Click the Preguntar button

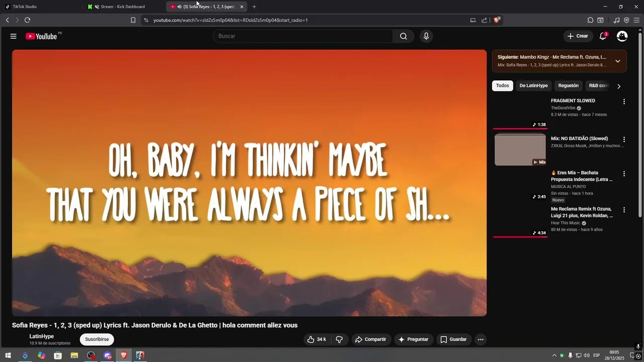pos(414,339)
